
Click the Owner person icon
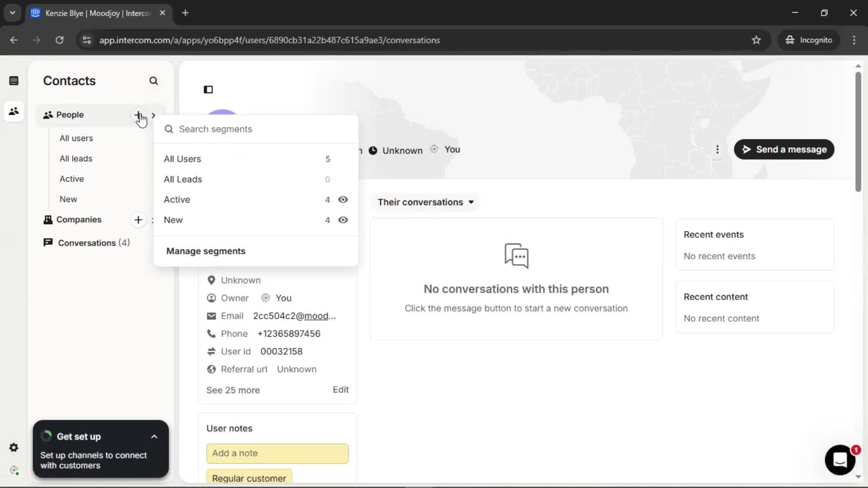click(x=211, y=298)
